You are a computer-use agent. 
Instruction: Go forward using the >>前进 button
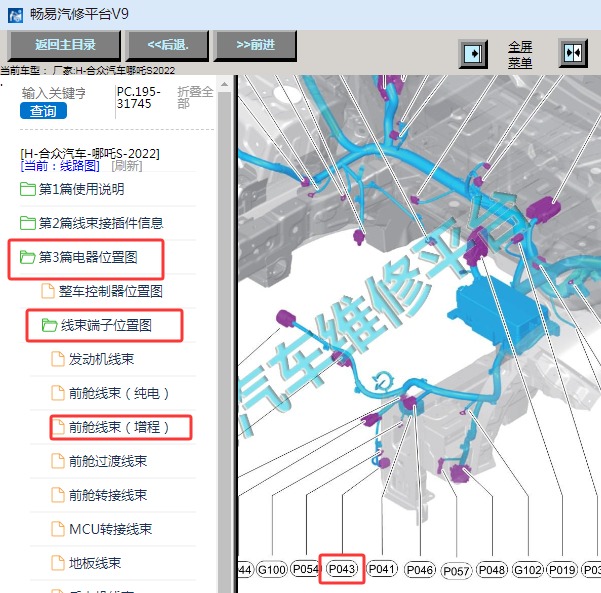pyautogui.click(x=255, y=45)
